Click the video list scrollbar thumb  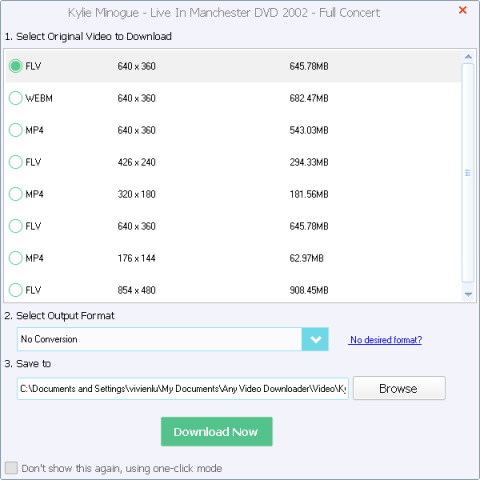tap(468, 173)
